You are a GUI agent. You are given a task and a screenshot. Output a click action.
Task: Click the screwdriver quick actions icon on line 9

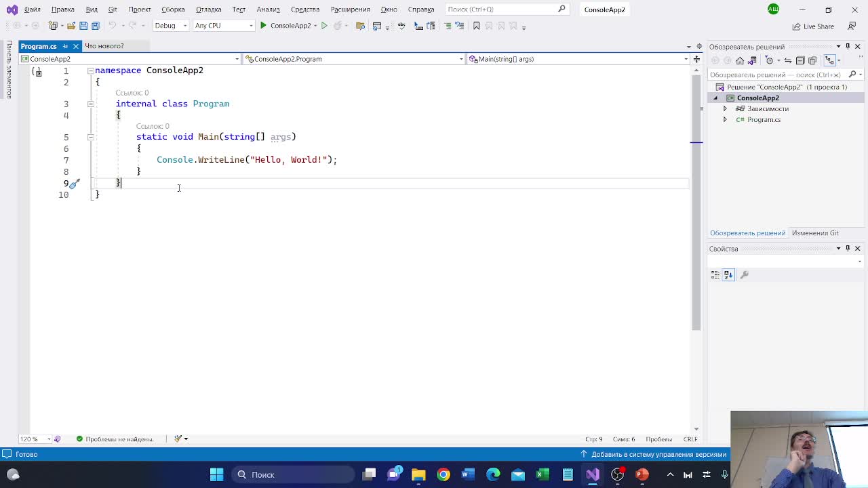pyautogui.click(x=75, y=183)
